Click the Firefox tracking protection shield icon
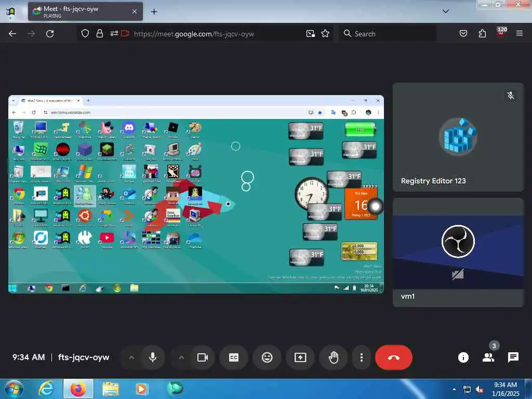This screenshot has width=532, height=399. click(85, 34)
